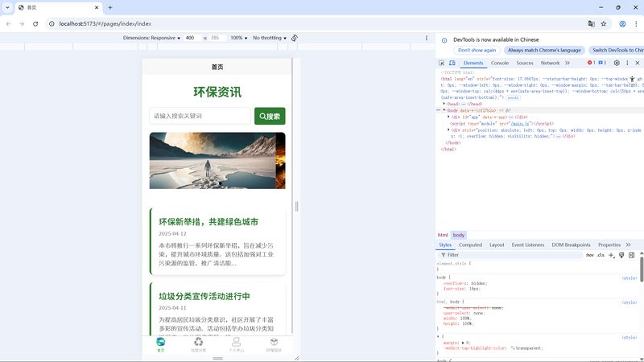644x362 pixels.
Task: Open 垃圾分类 recycle tab icon
Action: (x=198, y=342)
